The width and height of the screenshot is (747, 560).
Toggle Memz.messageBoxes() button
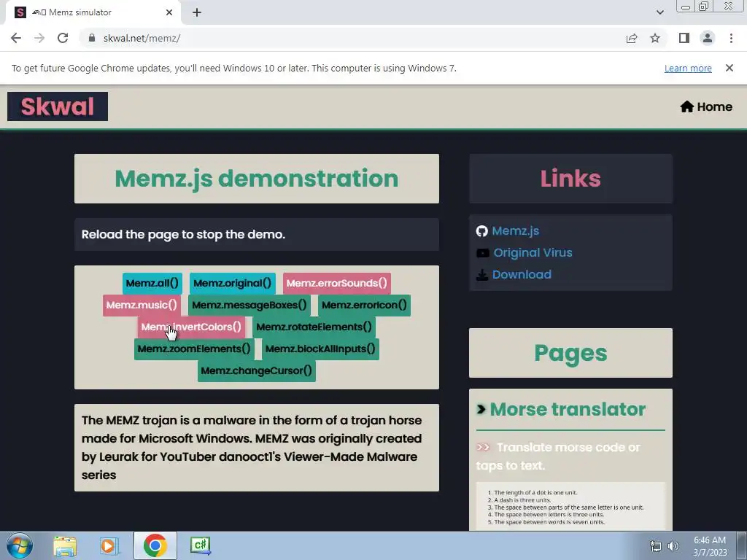point(249,306)
